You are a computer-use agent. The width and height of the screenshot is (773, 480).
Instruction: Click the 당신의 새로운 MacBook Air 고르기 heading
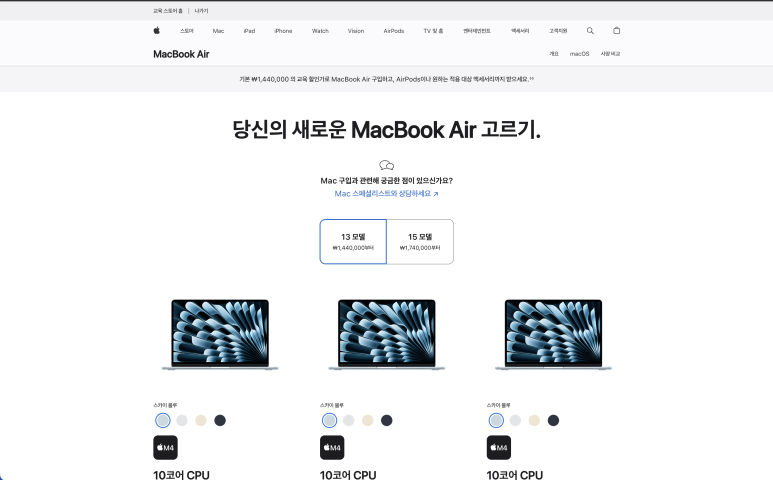(386, 130)
